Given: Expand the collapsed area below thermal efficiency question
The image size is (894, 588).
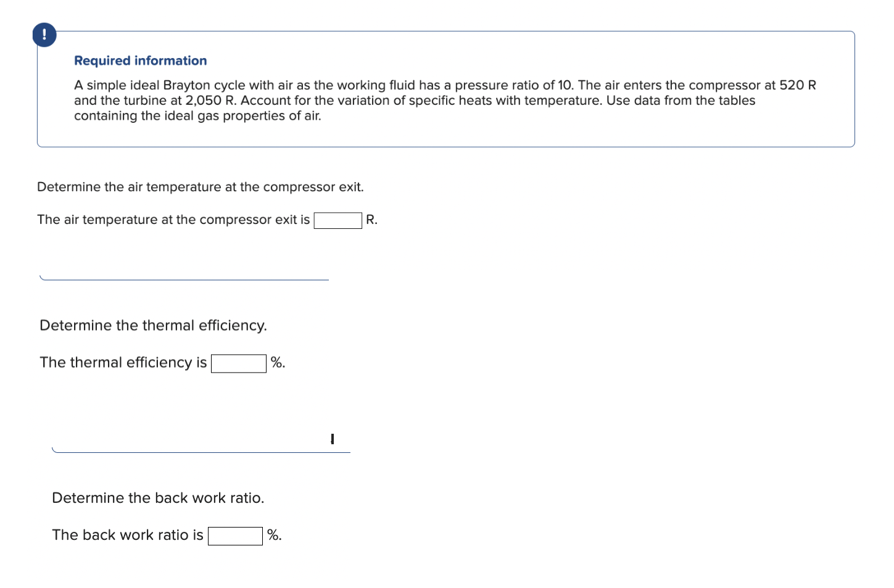Looking at the screenshot, I should pos(201,450).
